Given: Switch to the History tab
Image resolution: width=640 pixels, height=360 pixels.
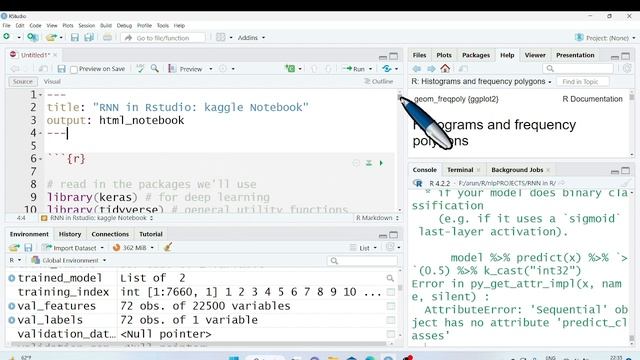Looking at the screenshot, I should tap(70, 234).
